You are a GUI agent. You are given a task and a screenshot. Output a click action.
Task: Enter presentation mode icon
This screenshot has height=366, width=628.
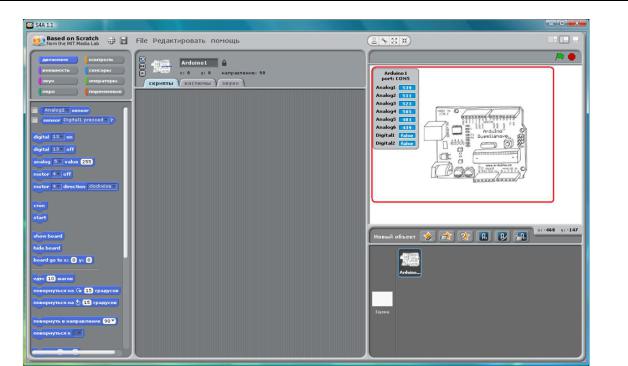coord(576,39)
